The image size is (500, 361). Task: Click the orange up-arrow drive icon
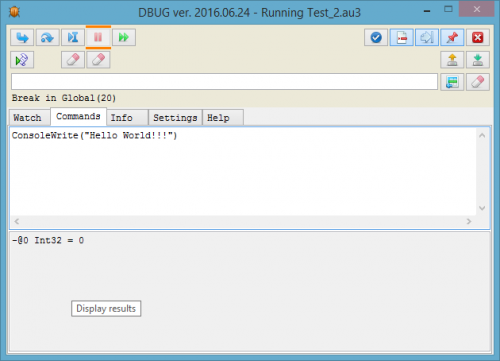point(452,60)
